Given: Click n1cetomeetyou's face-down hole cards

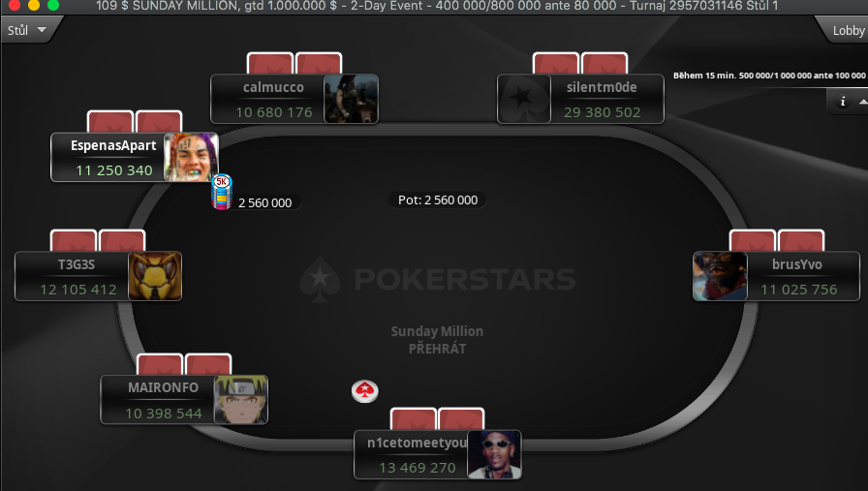Looking at the screenshot, I should pyautogui.click(x=437, y=419).
